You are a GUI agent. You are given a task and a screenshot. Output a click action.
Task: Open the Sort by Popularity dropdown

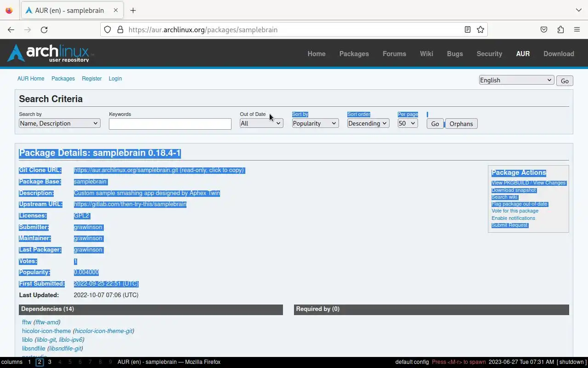pos(315,123)
